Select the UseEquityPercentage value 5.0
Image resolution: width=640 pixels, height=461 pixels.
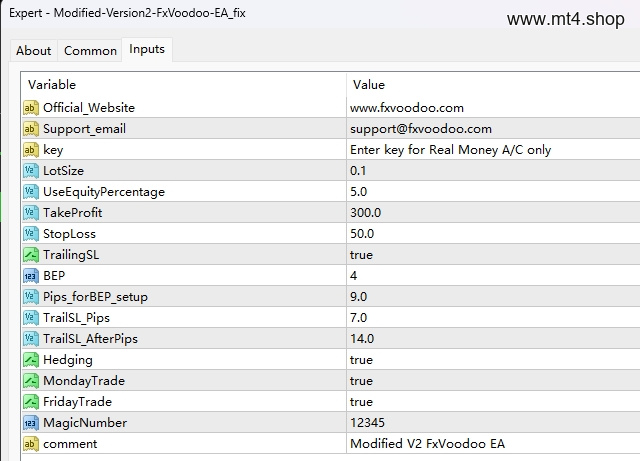493,192
